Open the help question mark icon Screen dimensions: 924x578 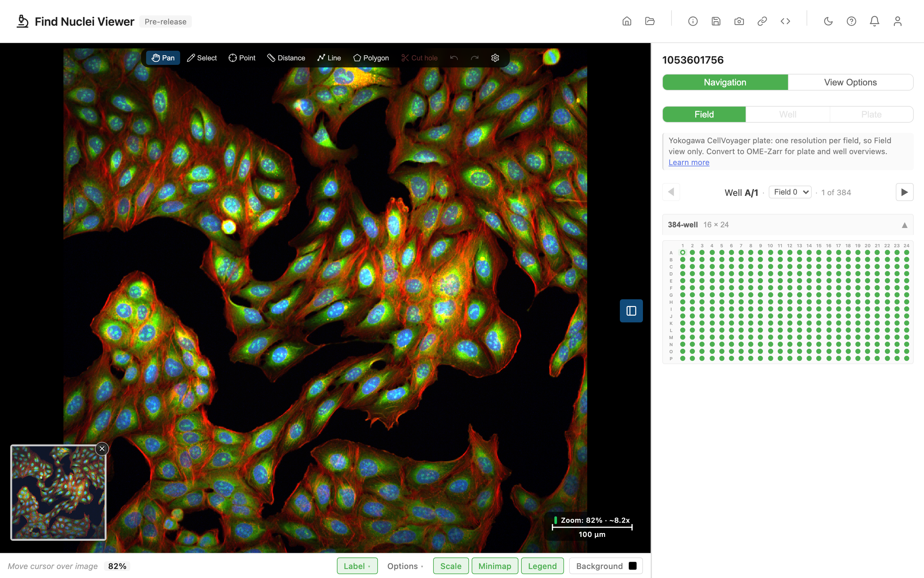tap(851, 22)
